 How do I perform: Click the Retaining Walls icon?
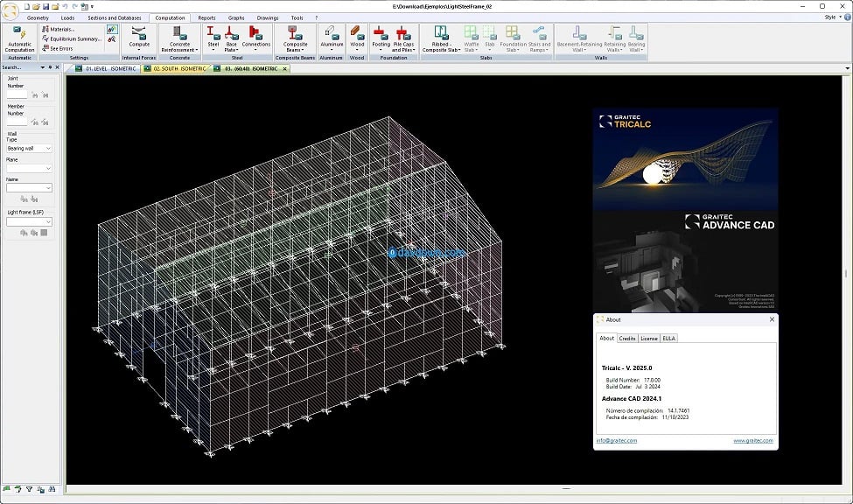(x=615, y=32)
